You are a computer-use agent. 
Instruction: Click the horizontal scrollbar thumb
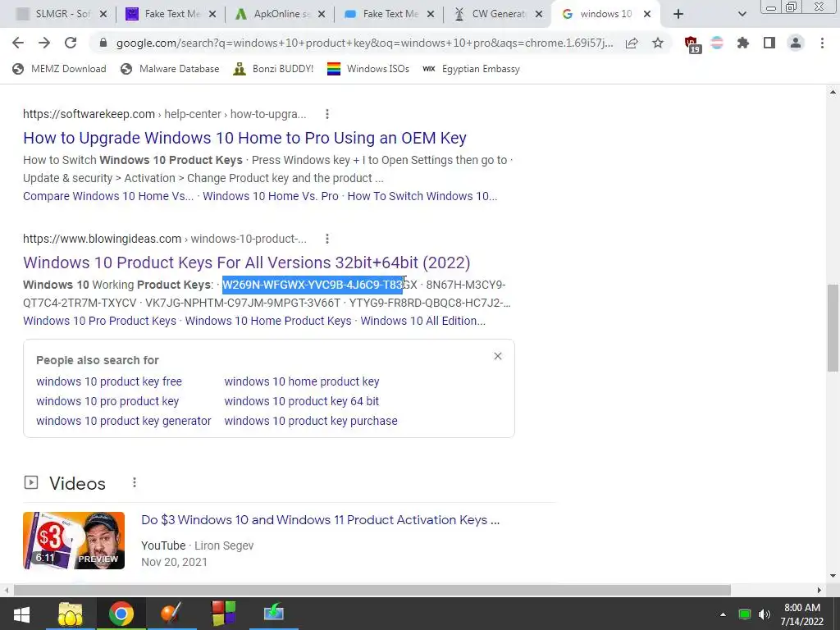[372, 591]
